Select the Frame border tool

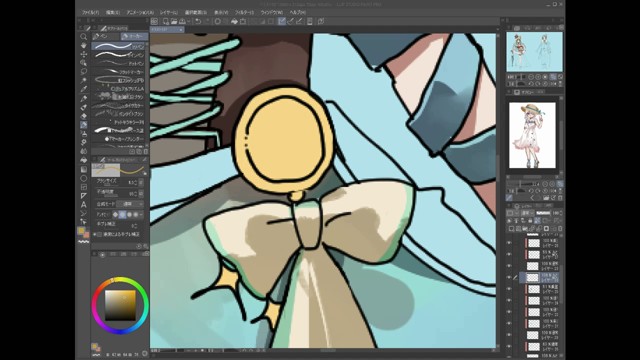pyautogui.click(x=84, y=187)
